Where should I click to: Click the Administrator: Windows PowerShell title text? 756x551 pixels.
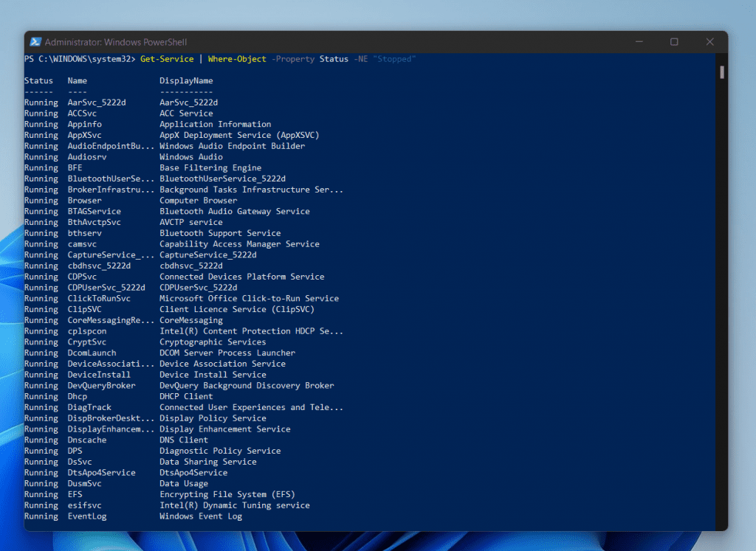point(116,42)
